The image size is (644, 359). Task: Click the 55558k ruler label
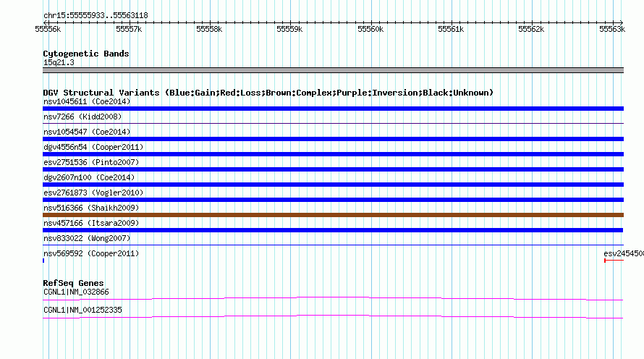point(209,29)
